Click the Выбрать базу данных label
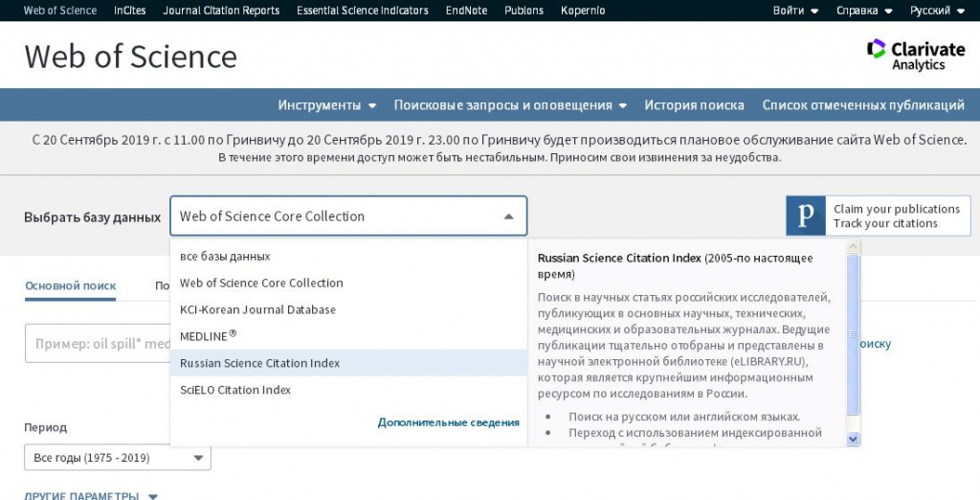The image size is (980, 500). (93, 217)
